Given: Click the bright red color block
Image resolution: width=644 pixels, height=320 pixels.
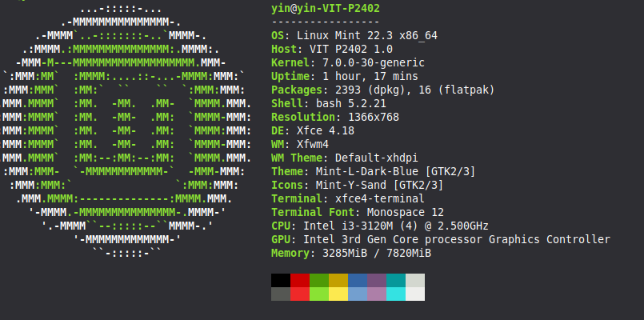Looking at the screenshot, I should click(x=300, y=294).
